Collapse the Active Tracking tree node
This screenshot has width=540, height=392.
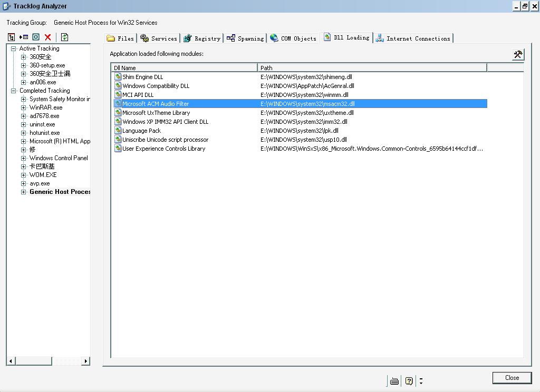[14, 48]
